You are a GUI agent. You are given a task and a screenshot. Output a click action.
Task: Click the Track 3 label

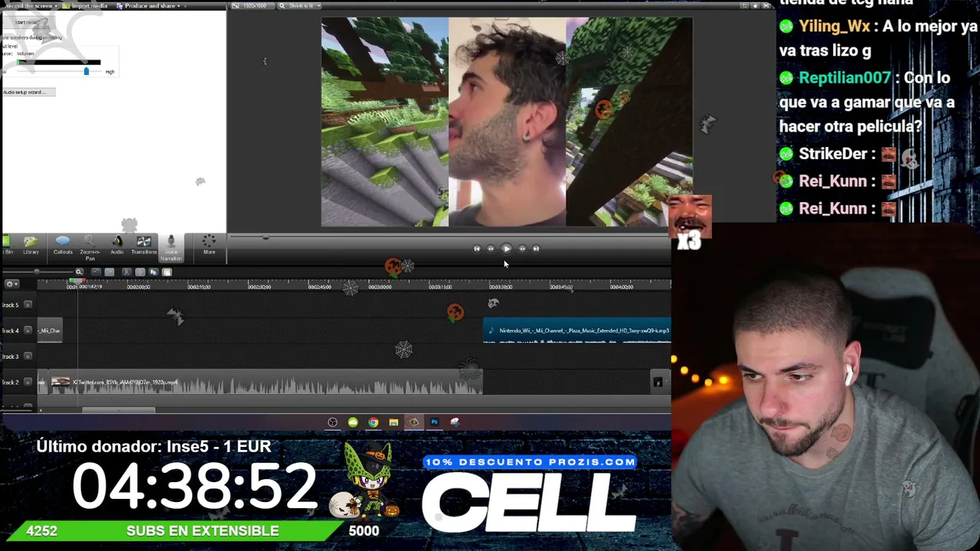pos(10,357)
